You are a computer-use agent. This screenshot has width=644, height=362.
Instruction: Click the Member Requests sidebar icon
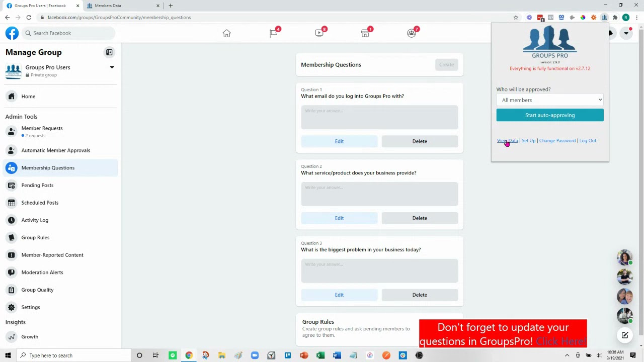click(x=12, y=131)
